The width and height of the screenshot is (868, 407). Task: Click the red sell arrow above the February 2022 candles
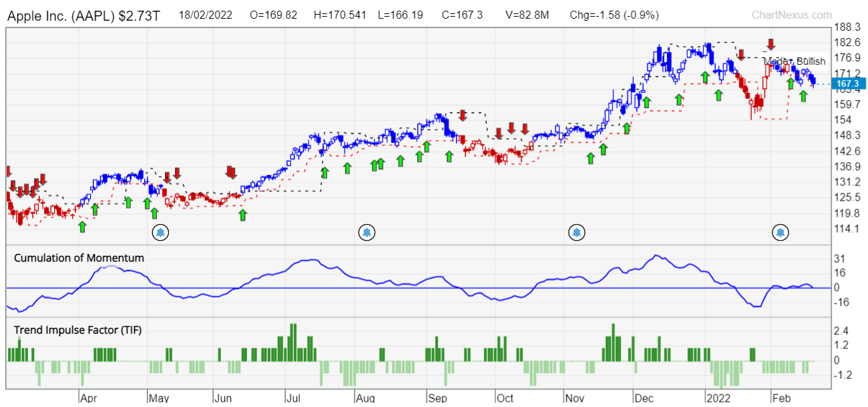[771, 44]
